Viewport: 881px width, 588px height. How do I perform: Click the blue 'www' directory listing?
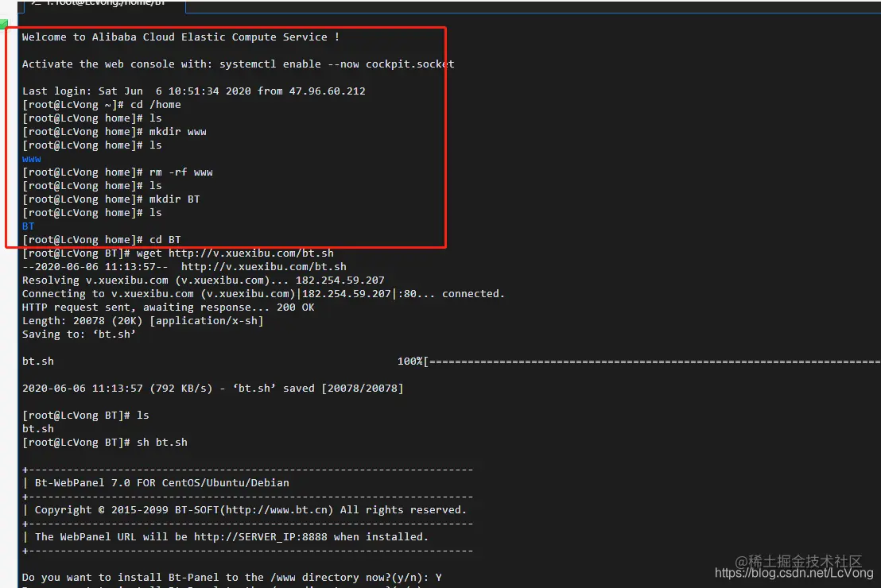pos(32,159)
